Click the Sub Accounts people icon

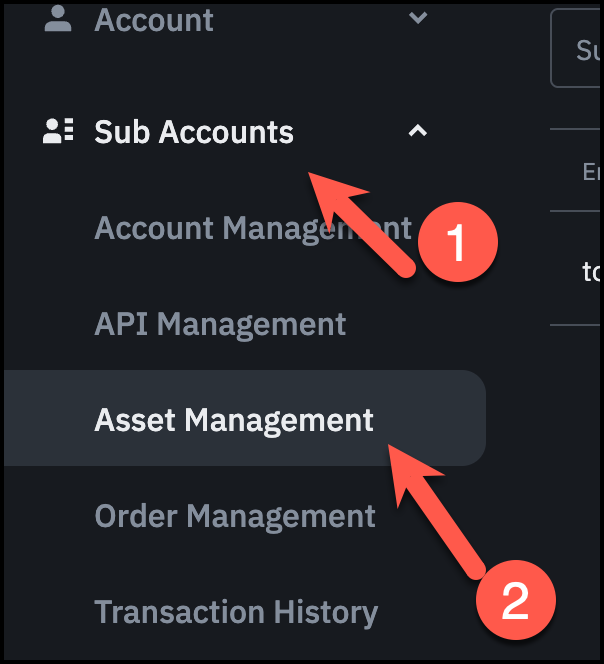[x=58, y=131]
